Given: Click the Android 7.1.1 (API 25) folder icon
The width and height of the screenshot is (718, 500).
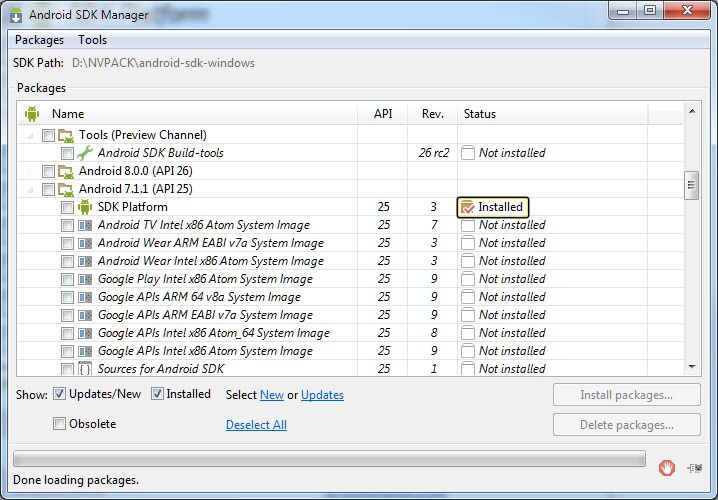Looking at the screenshot, I should tap(66, 190).
